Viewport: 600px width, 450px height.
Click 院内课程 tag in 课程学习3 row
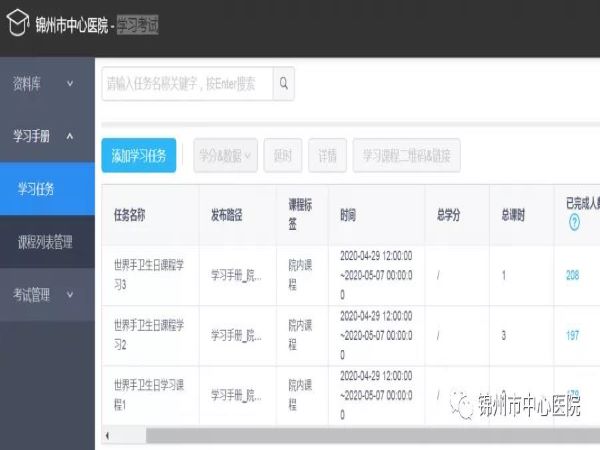pyautogui.click(x=300, y=275)
